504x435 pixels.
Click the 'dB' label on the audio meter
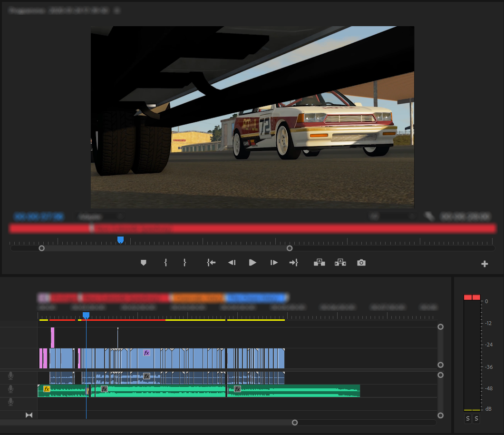pyautogui.click(x=489, y=409)
